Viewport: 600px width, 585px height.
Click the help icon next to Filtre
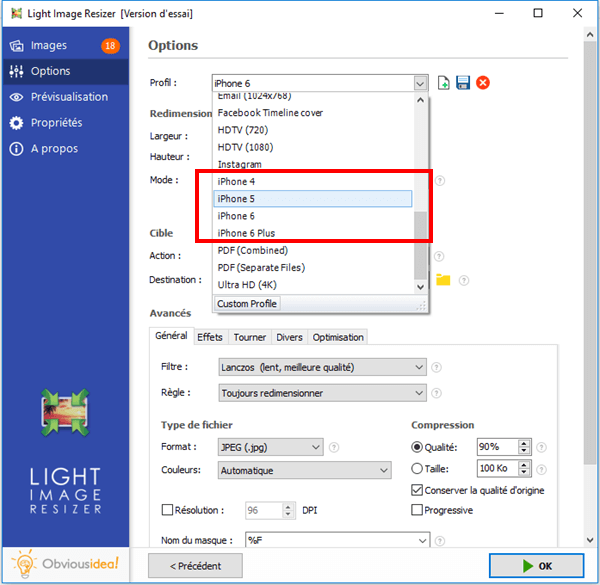pos(436,367)
